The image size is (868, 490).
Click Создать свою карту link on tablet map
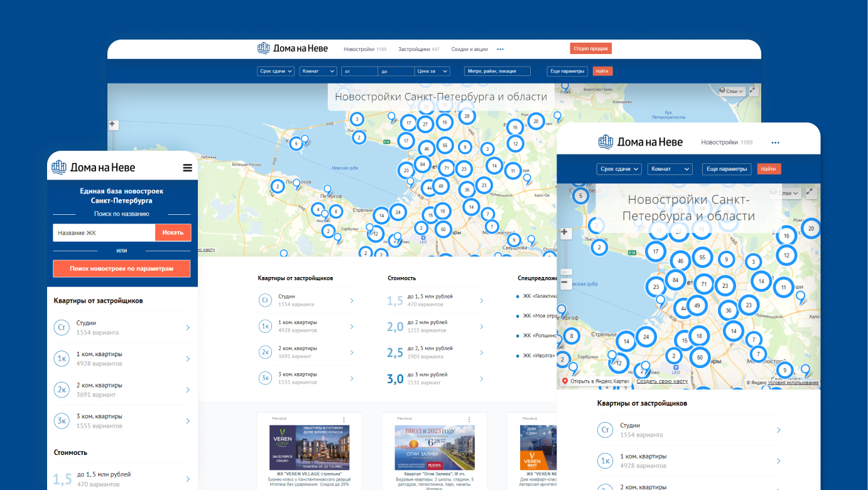click(662, 381)
